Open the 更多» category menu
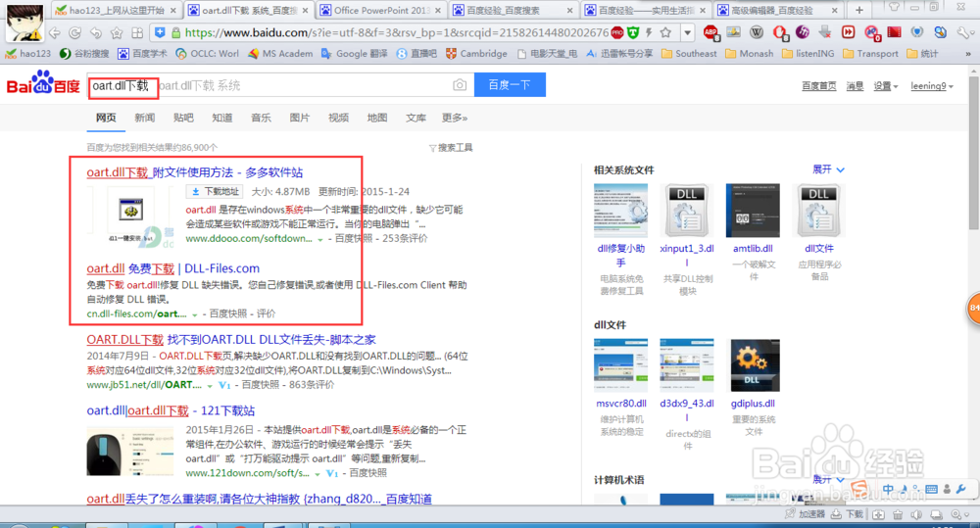 (455, 118)
